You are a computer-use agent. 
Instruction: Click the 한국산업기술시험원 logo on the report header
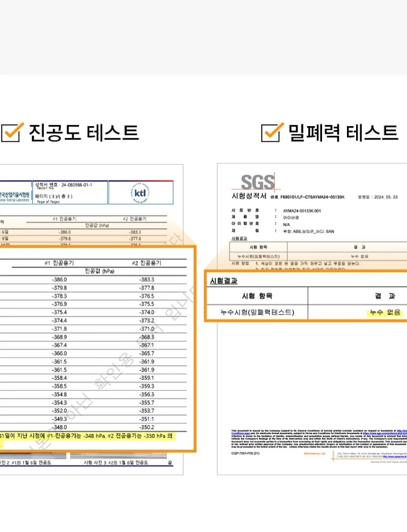coord(15,196)
